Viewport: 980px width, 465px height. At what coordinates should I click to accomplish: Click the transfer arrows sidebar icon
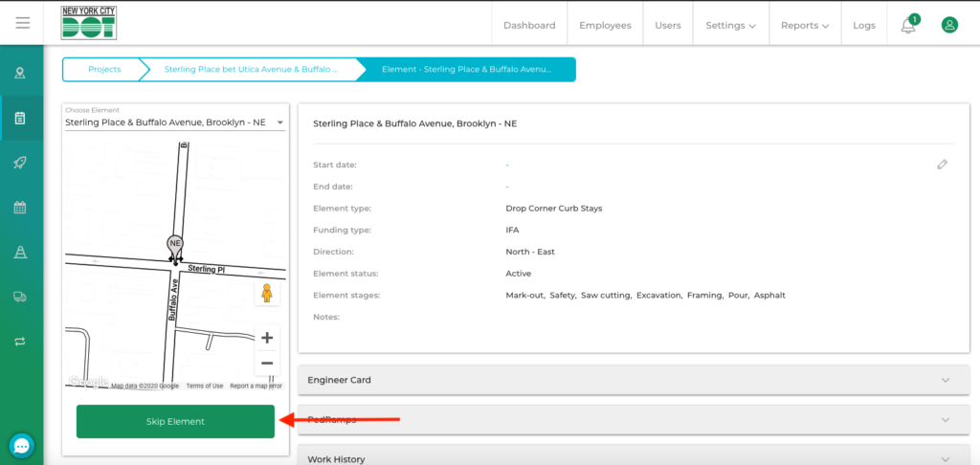pyautogui.click(x=20, y=341)
